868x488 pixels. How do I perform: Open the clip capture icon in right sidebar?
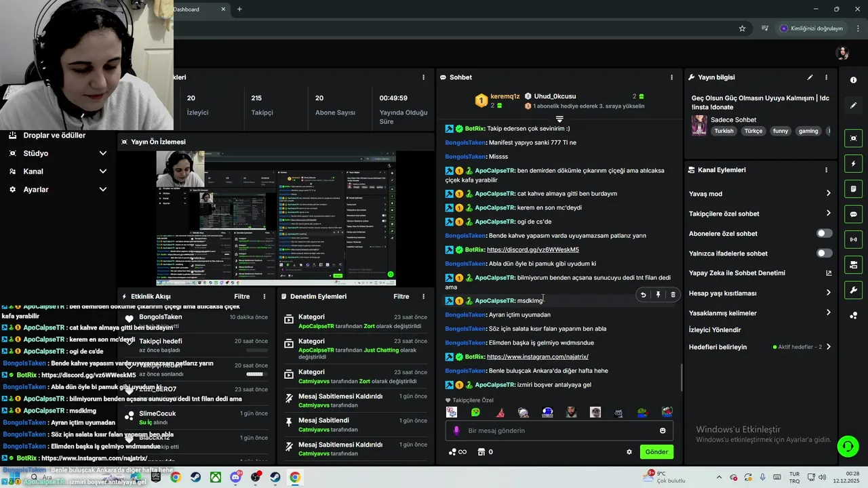(853, 138)
